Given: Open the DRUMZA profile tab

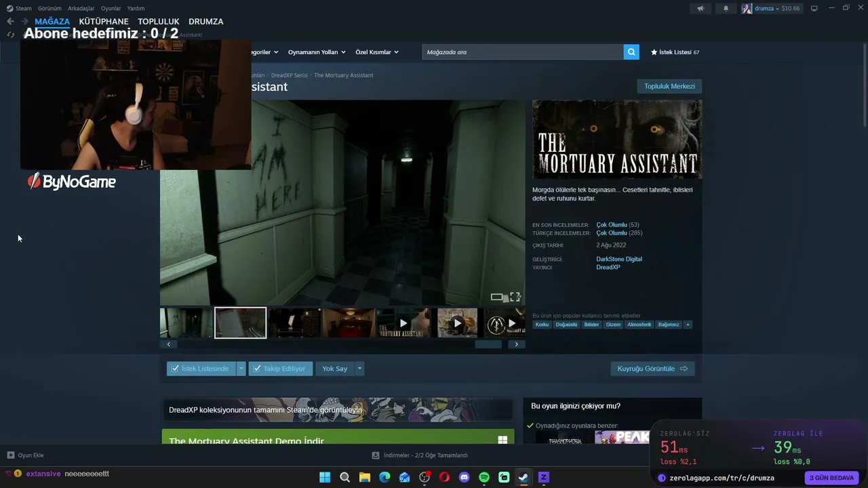Looking at the screenshot, I should (x=206, y=22).
